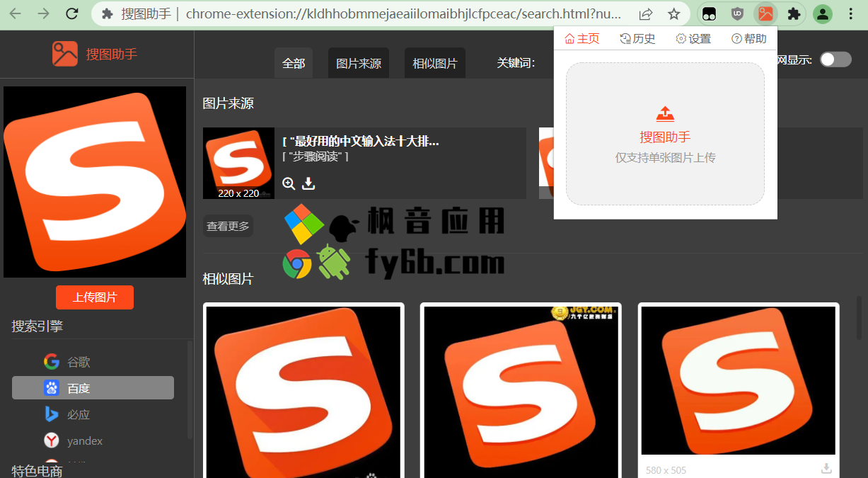The image size is (868, 478).
Task: Open the first similar image thumbnail
Action: pos(303,392)
